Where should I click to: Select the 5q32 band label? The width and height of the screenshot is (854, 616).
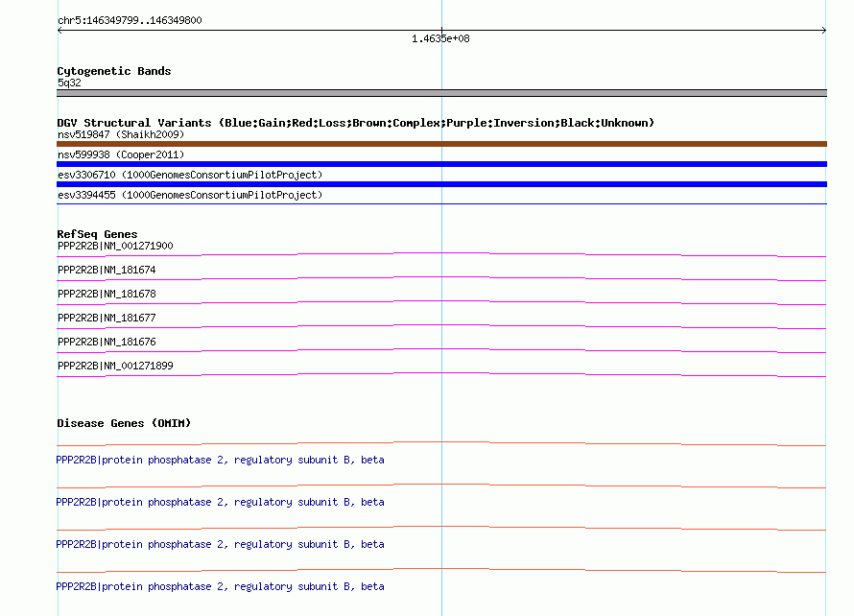(x=69, y=83)
